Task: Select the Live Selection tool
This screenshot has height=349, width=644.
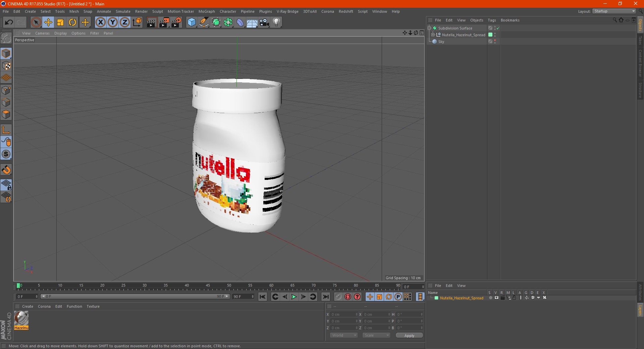Action: 36,22
